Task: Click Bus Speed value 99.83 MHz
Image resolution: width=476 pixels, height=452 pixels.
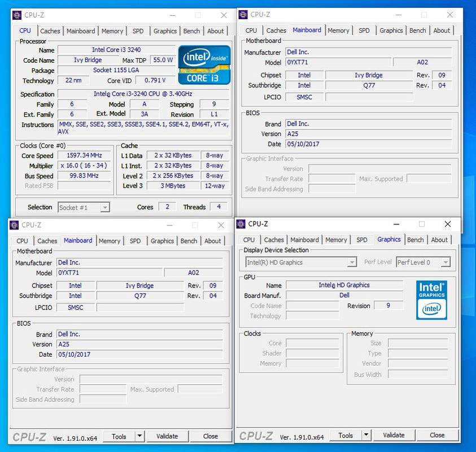Action: point(84,176)
